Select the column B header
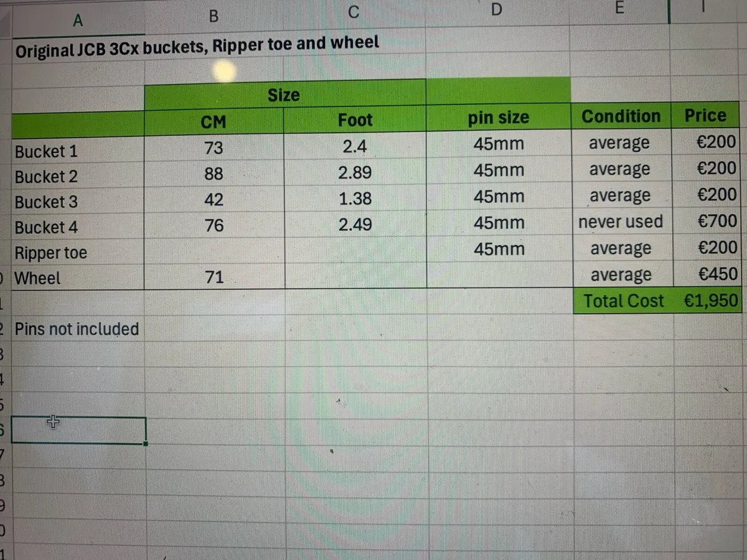The height and width of the screenshot is (560, 747). coord(214,16)
